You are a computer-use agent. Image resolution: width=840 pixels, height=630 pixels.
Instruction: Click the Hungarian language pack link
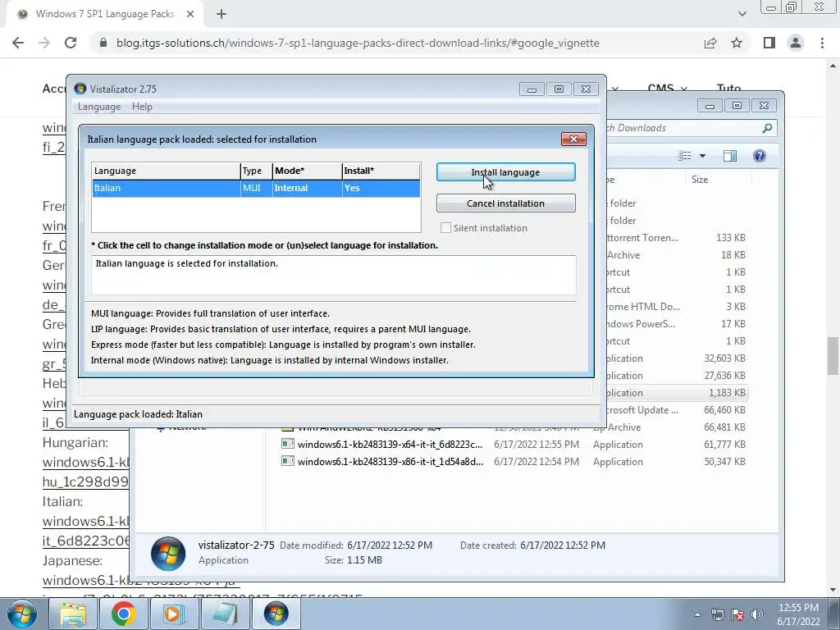tap(85, 472)
